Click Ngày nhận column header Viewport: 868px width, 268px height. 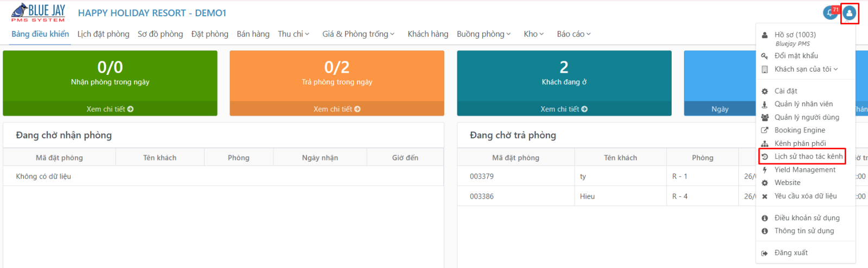pyautogui.click(x=320, y=158)
